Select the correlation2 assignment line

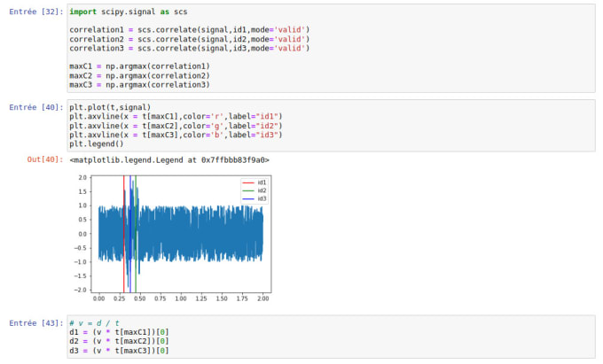(189, 39)
